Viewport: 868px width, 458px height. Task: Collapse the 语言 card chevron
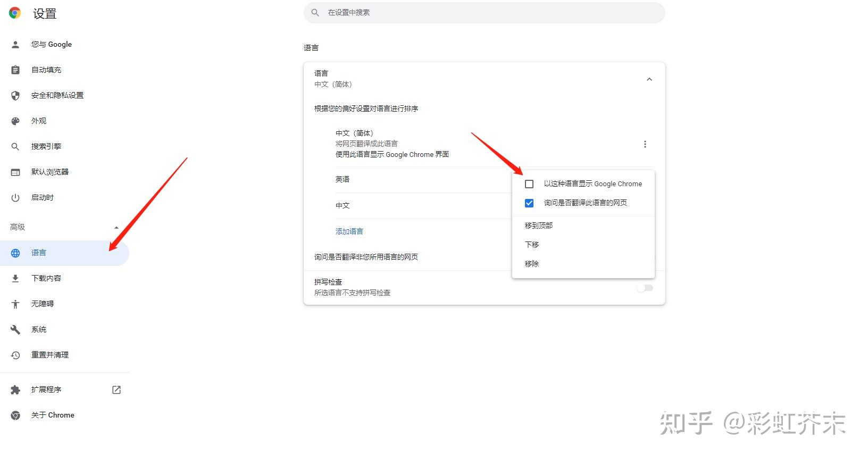[x=649, y=79]
